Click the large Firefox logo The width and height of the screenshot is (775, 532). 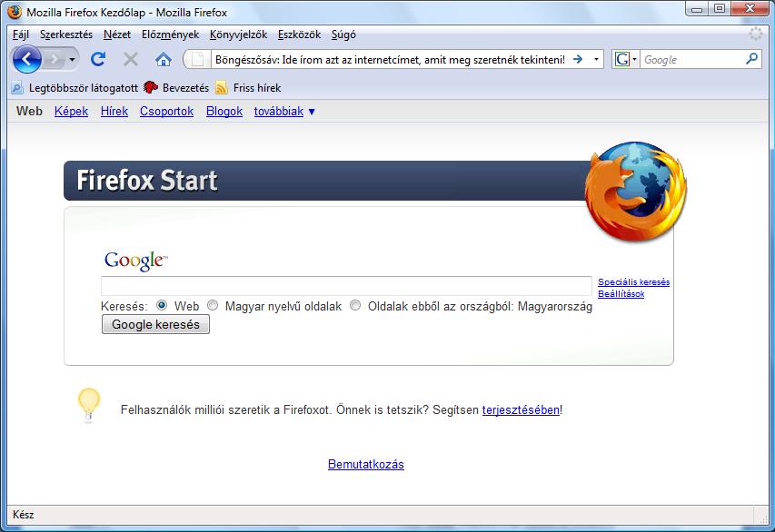(x=636, y=192)
